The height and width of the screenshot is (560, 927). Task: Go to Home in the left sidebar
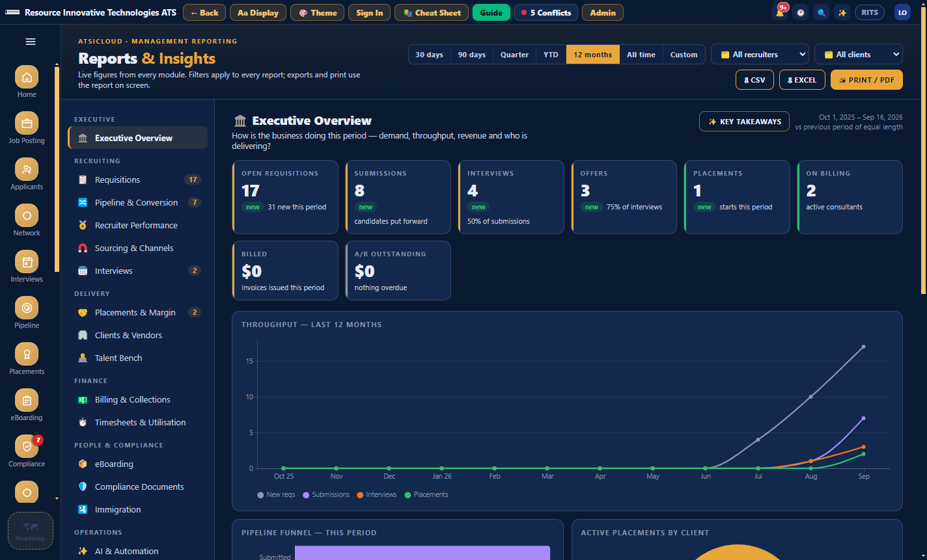27,77
